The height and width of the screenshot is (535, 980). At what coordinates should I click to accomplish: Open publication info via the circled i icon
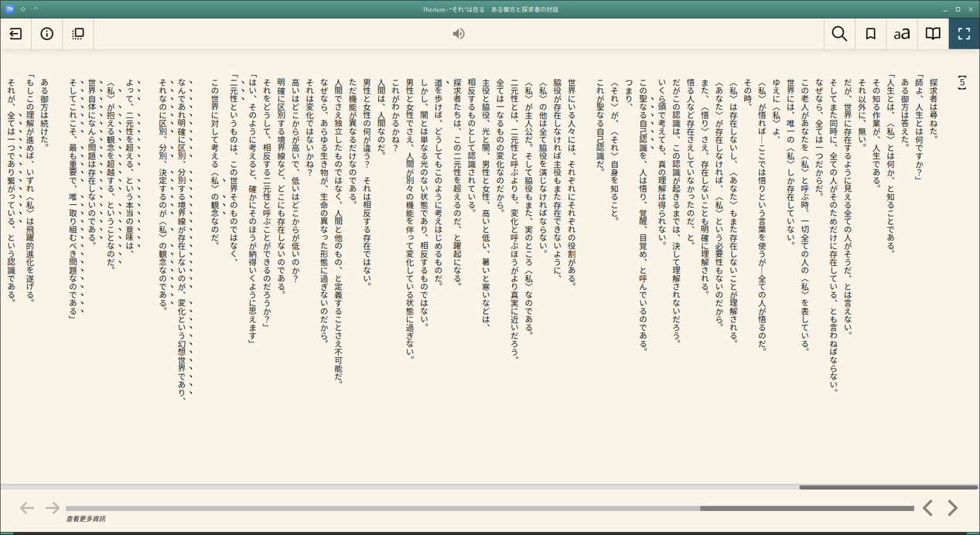point(47,34)
